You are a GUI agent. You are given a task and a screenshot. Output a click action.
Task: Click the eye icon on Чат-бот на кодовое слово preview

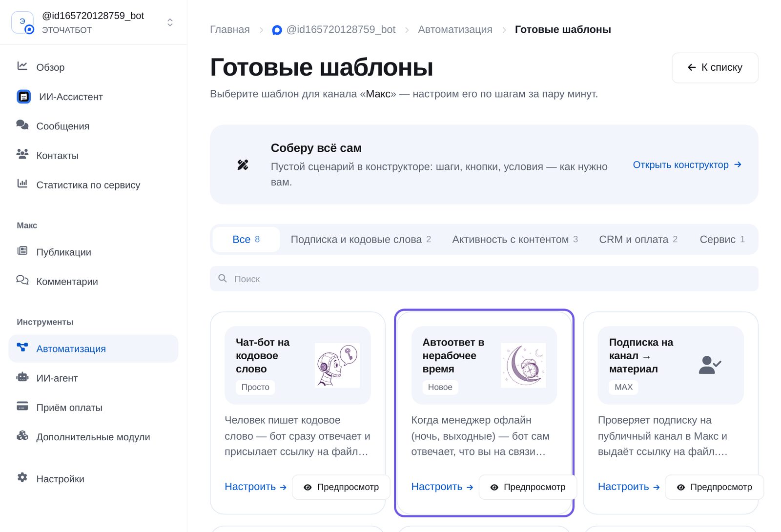point(308,487)
